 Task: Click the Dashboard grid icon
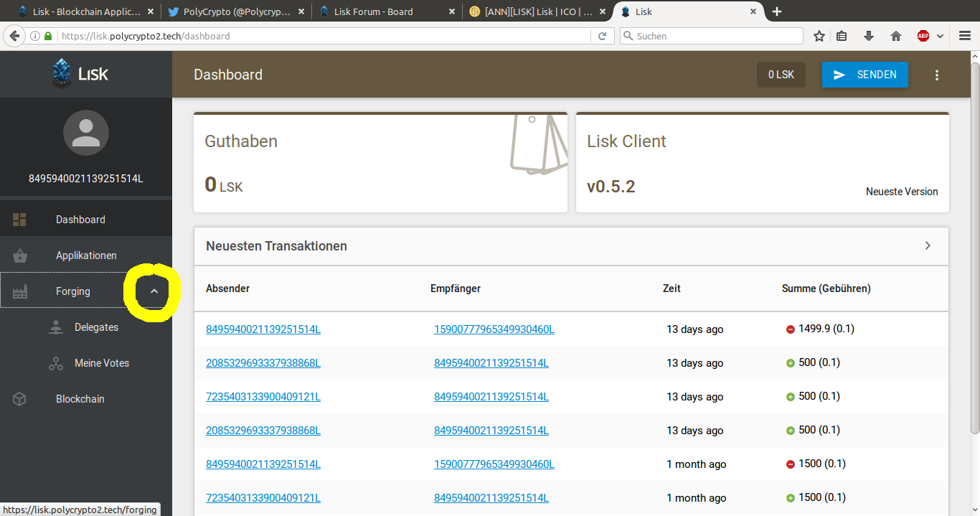(19, 220)
